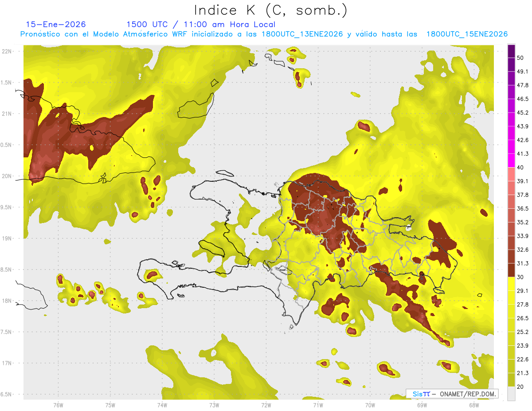Click the '18N' latitude axis label

click(7, 301)
